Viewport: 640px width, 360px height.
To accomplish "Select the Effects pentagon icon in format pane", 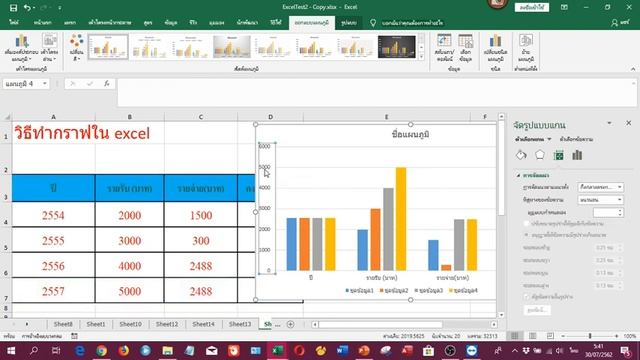I will [540, 155].
